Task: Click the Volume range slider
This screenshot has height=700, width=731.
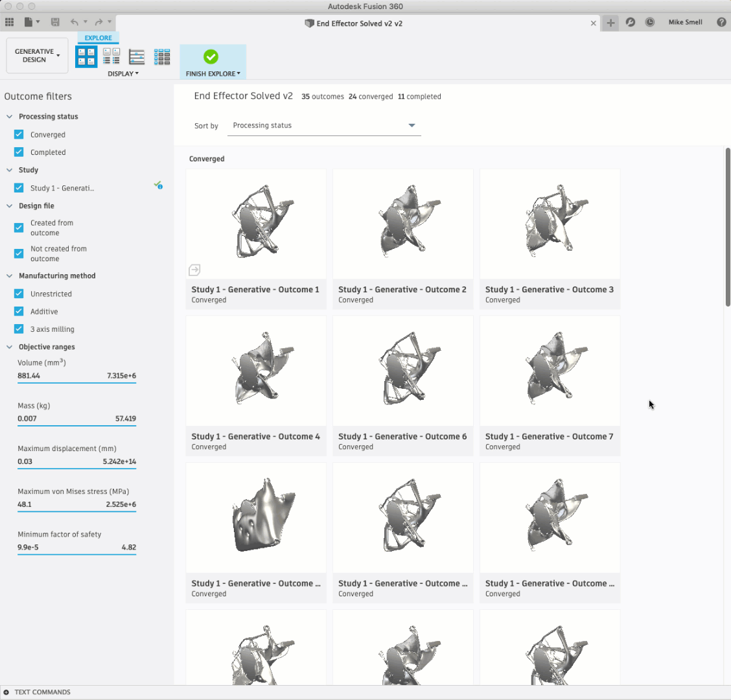Action: coord(77,383)
